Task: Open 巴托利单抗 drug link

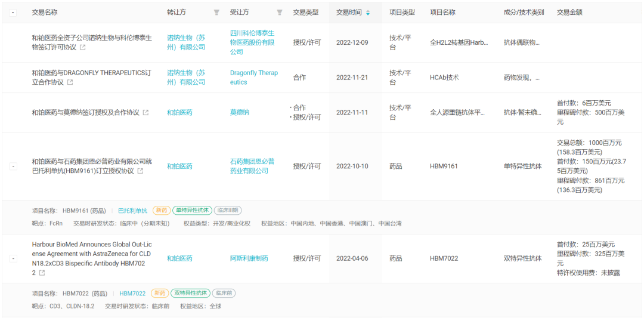Action: click(132, 211)
